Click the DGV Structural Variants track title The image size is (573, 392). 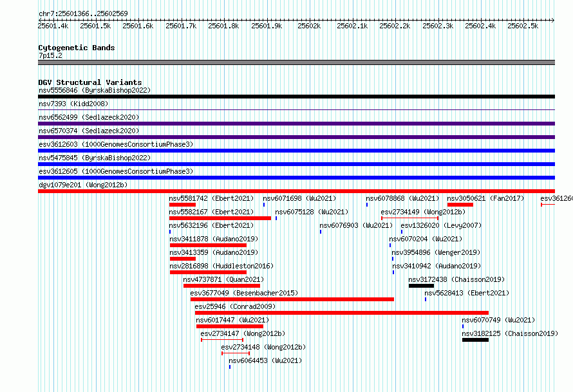tap(90, 82)
